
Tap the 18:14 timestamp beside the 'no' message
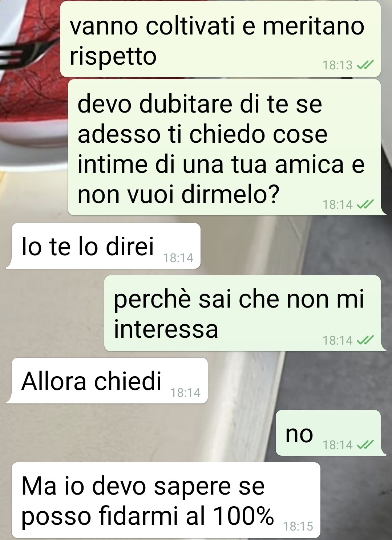click(x=338, y=445)
